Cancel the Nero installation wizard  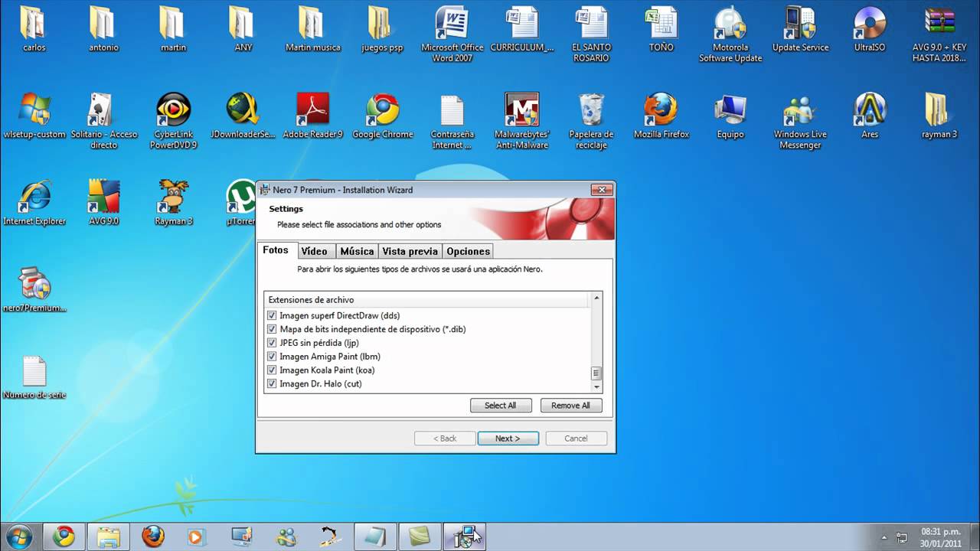(576, 439)
